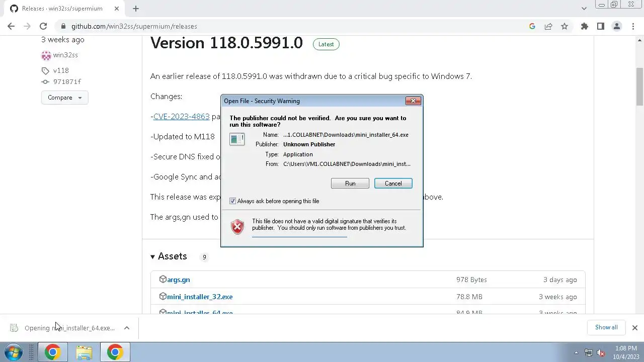644x362 pixels.
Task: Close the downloads bar
Action: coord(634,328)
